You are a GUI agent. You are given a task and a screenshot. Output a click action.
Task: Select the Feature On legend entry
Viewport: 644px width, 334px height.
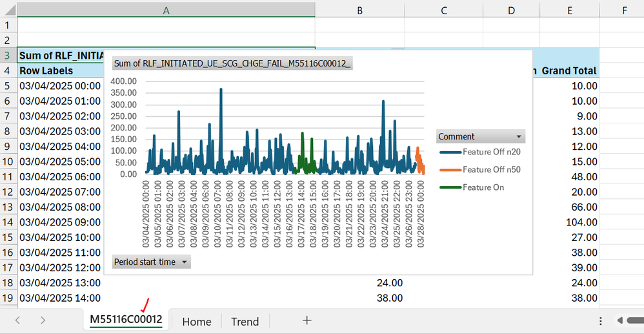point(472,187)
